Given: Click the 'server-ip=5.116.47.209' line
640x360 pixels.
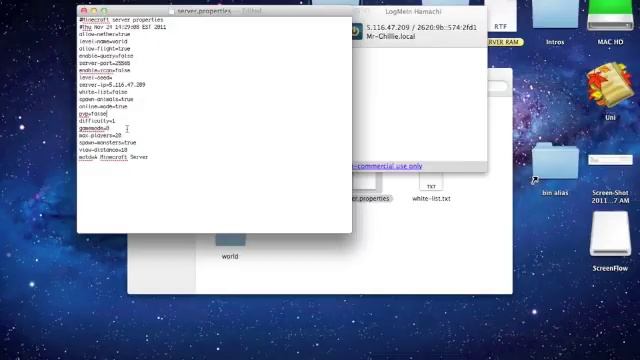Looking at the screenshot, I should point(112,85).
